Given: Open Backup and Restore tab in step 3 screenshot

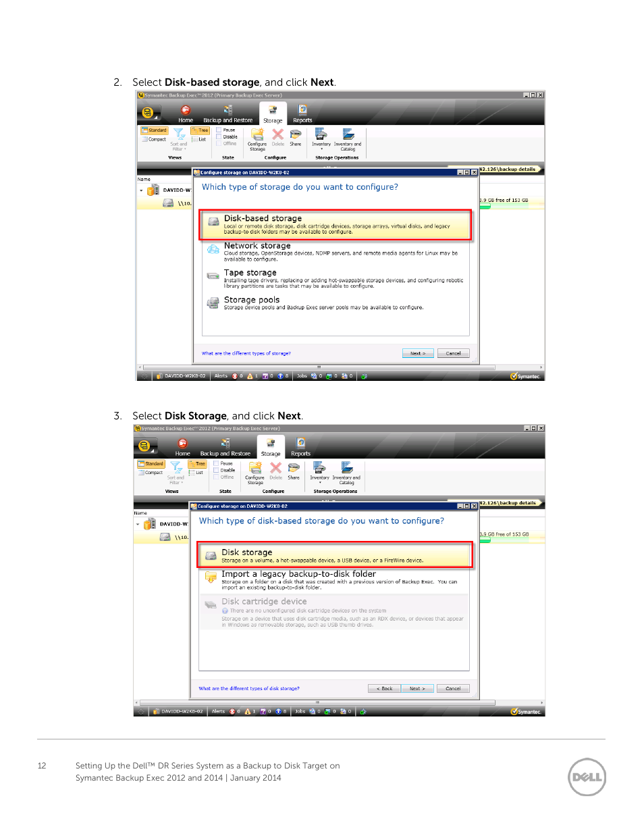Looking at the screenshot, I should pyautogui.click(x=225, y=448).
